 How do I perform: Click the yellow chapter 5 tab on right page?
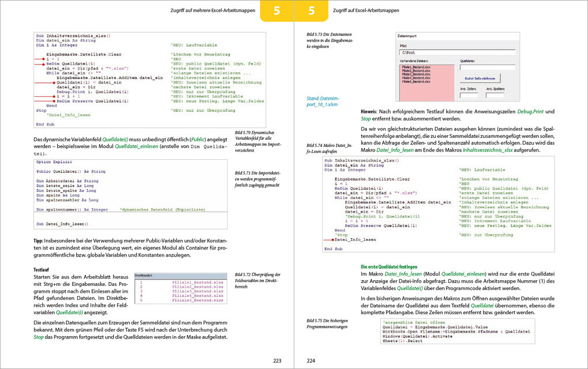(x=311, y=11)
